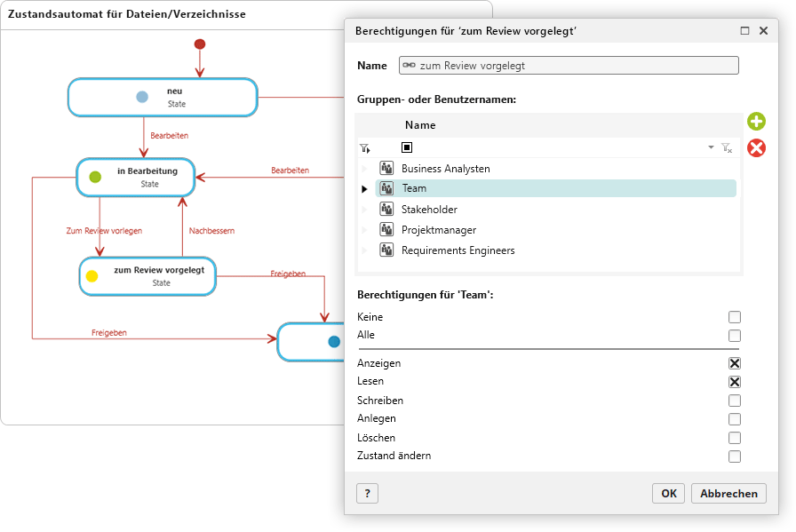Click the Stakeholder group icon

coord(386,209)
